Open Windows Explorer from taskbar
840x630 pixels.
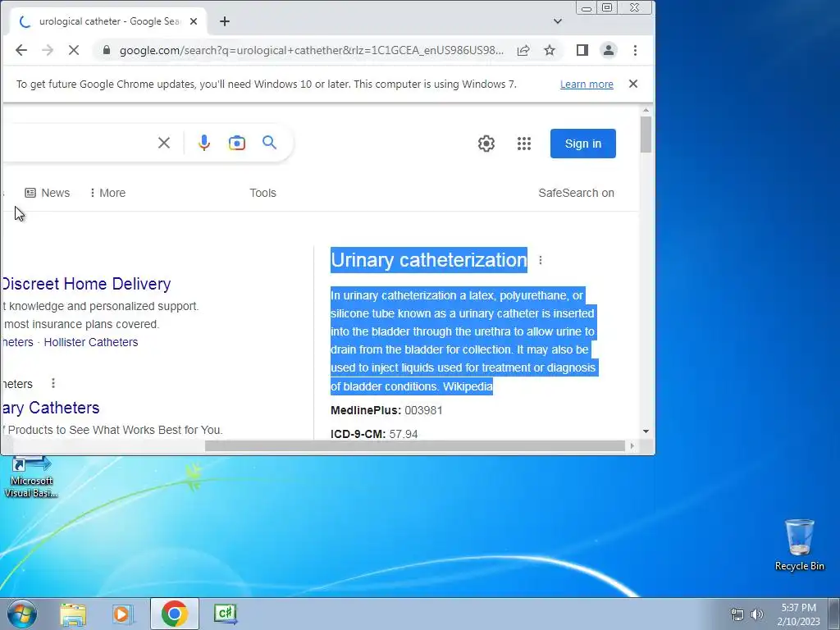pyautogui.click(x=73, y=614)
